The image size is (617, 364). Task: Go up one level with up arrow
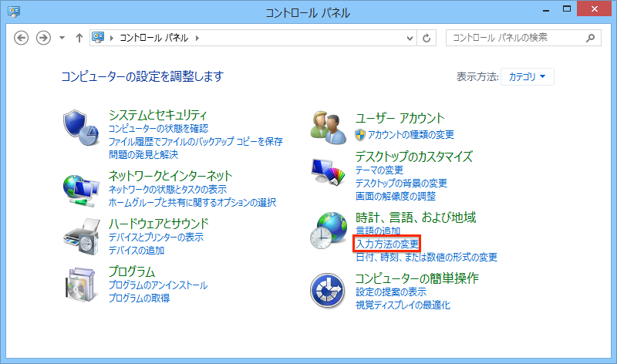(79, 38)
